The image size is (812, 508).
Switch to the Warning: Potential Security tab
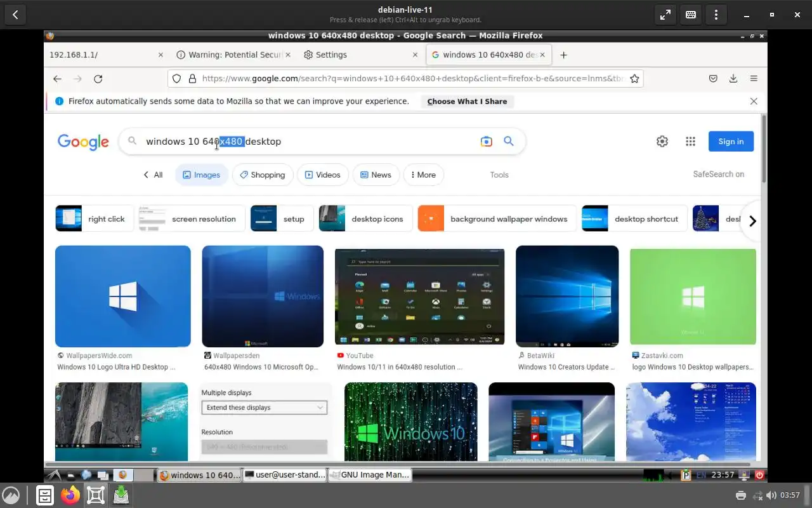point(234,55)
